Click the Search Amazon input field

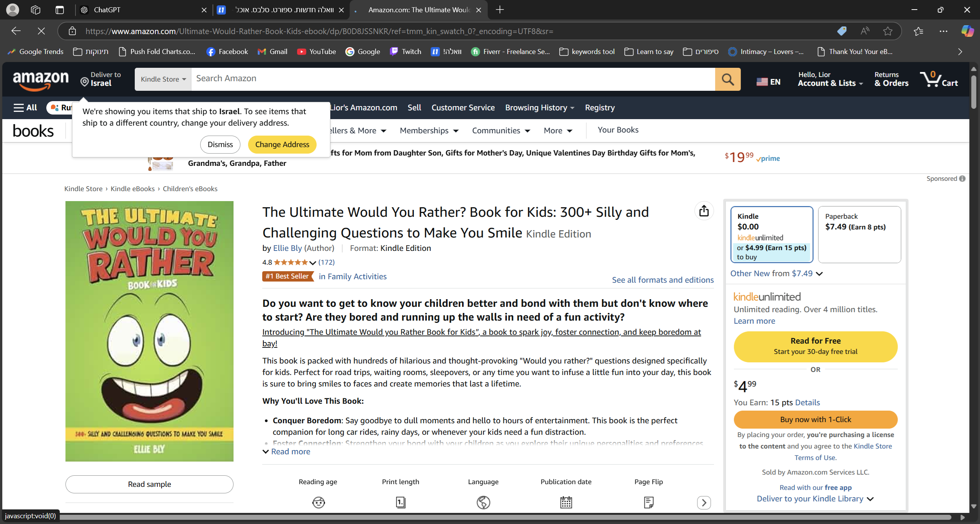pyautogui.click(x=453, y=79)
